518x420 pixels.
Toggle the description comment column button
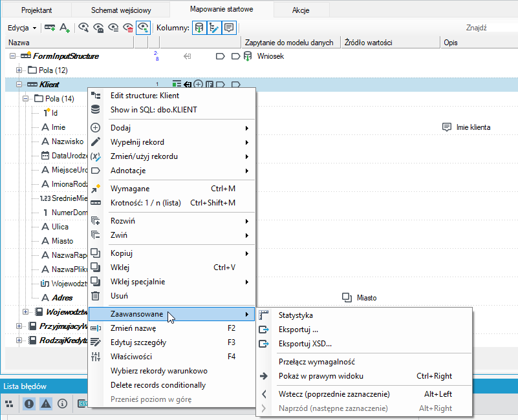tap(229, 28)
